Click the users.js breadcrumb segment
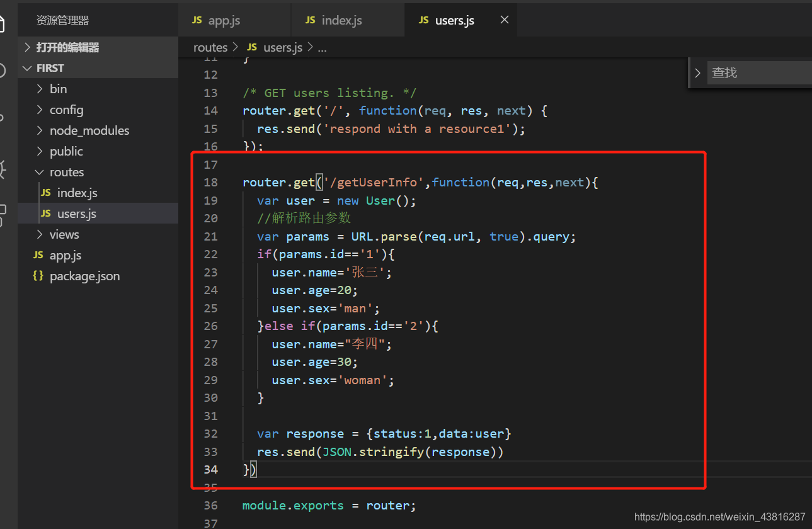Viewport: 812px width, 529px height. (283, 47)
